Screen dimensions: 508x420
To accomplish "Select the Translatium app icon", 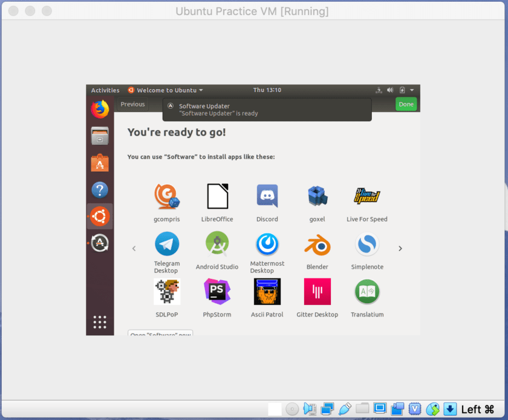I will tap(367, 292).
